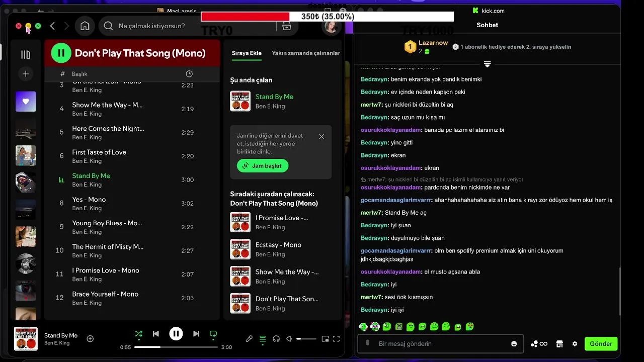Image resolution: width=644 pixels, height=362 pixels.
Task: Seek within the song progress bar
Action: coord(176,347)
